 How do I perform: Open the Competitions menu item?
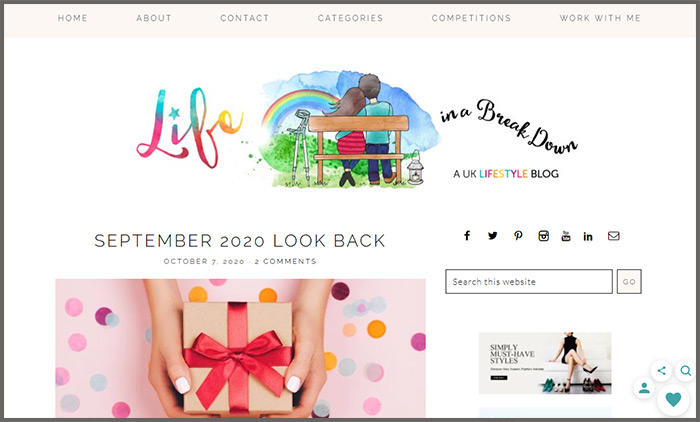471,18
